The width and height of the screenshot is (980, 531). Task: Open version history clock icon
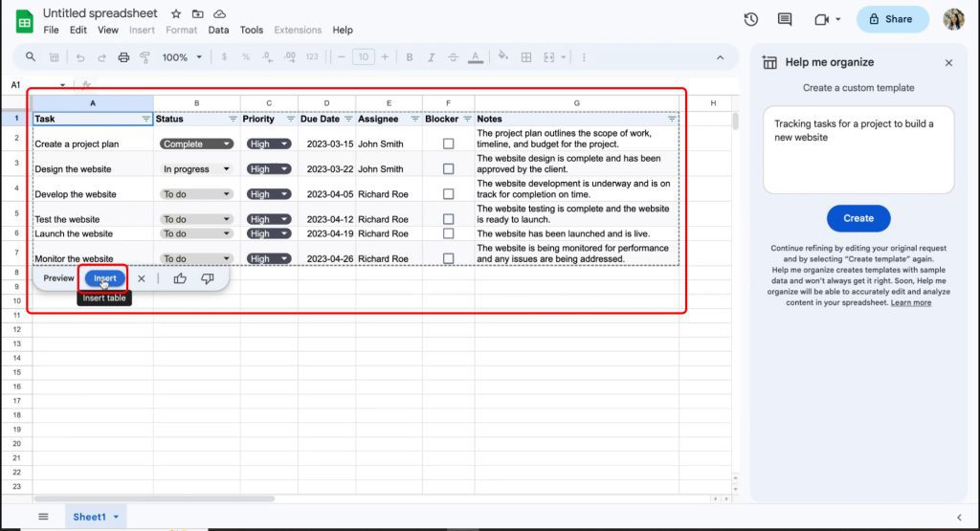point(751,19)
